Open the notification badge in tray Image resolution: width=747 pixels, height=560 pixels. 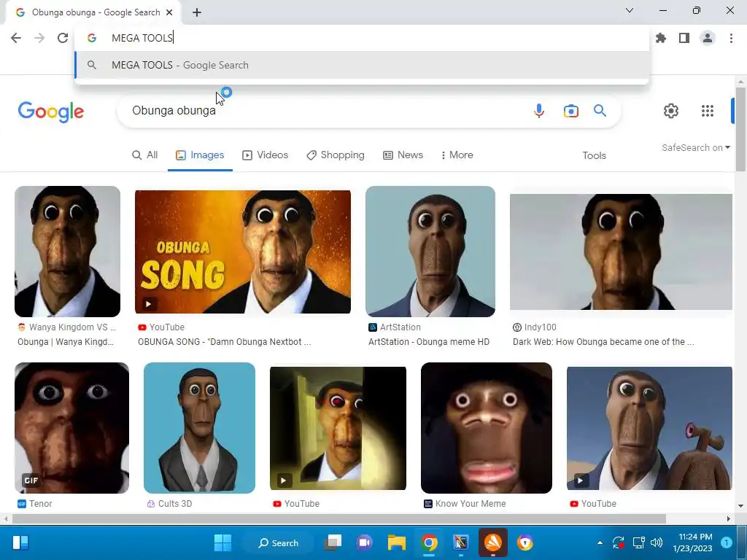726,542
